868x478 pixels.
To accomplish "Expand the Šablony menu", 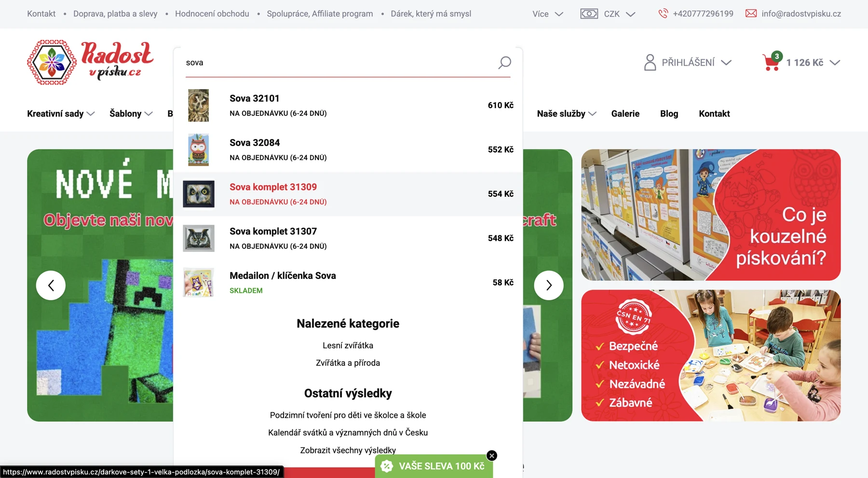I will click(x=131, y=114).
